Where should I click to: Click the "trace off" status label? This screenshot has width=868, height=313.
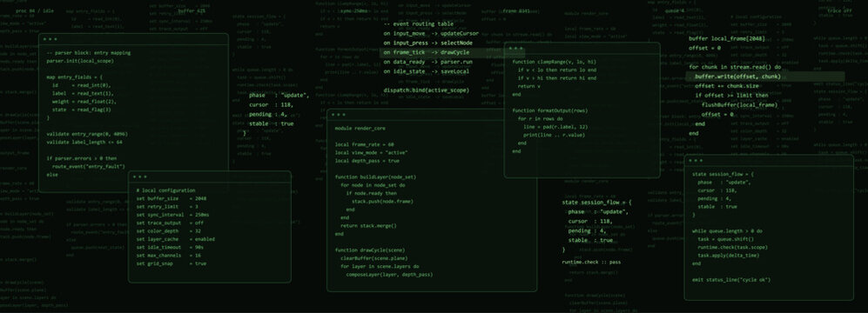click(840, 10)
